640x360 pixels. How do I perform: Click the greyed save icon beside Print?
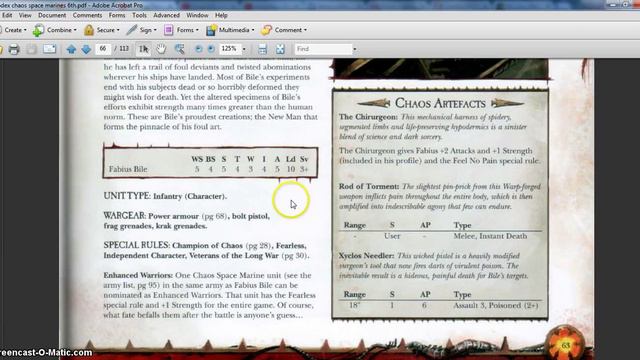(x=31, y=49)
